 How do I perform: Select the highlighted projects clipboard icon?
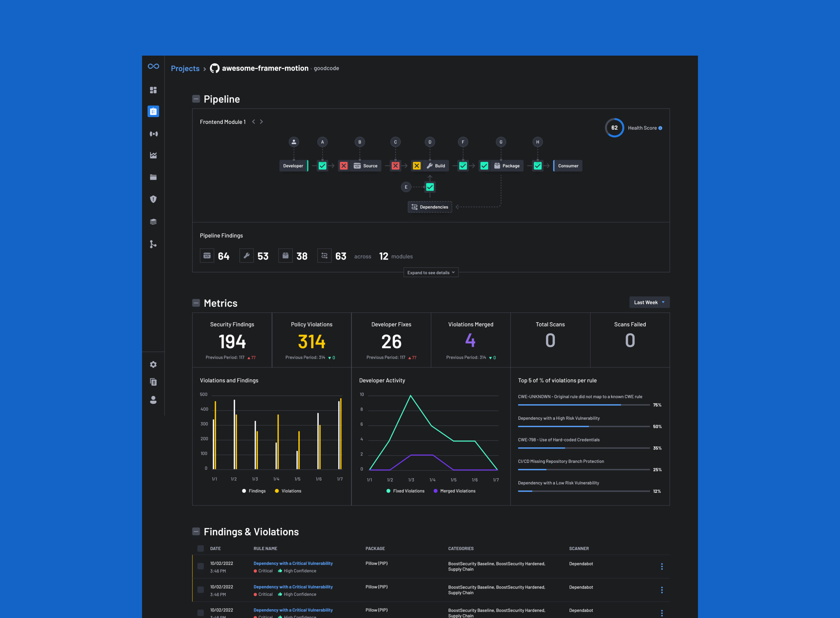coord(153,112)
